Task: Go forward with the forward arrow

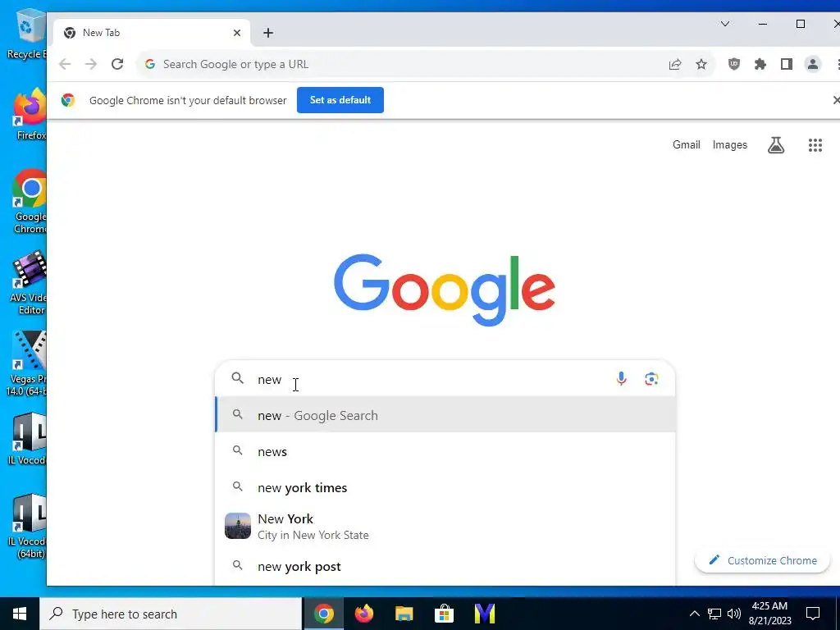Action: tap(91, 64)
